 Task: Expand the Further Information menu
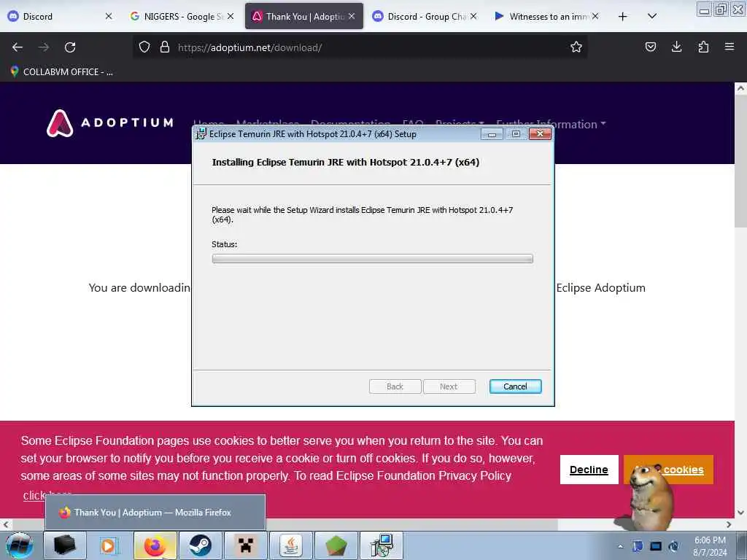pos(551,124)
